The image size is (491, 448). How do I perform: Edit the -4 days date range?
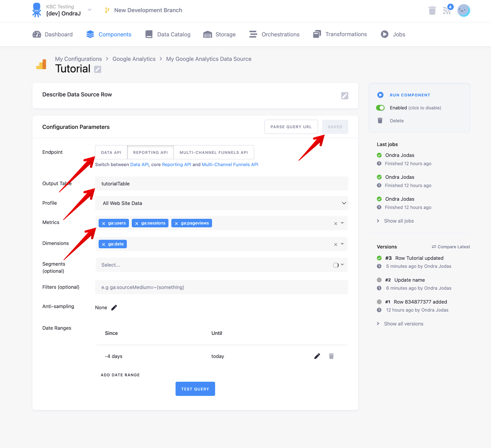pos(317,356)
